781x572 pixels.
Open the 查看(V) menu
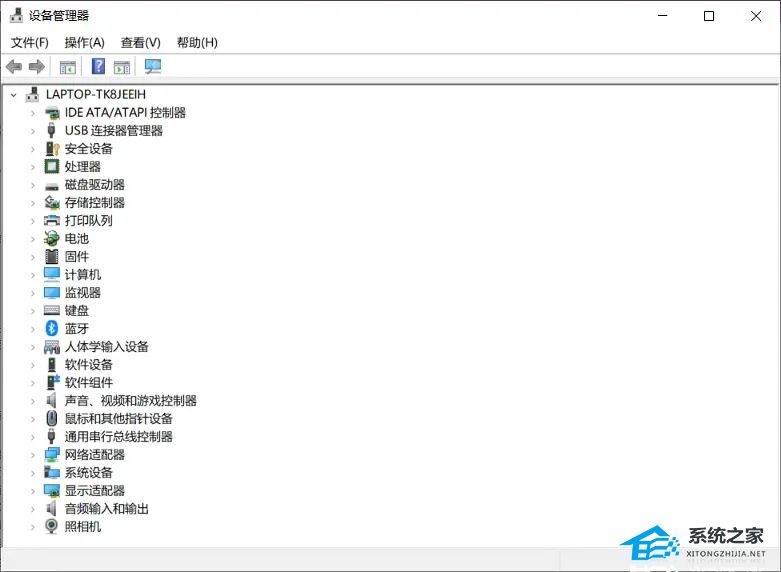pos(140,42)
